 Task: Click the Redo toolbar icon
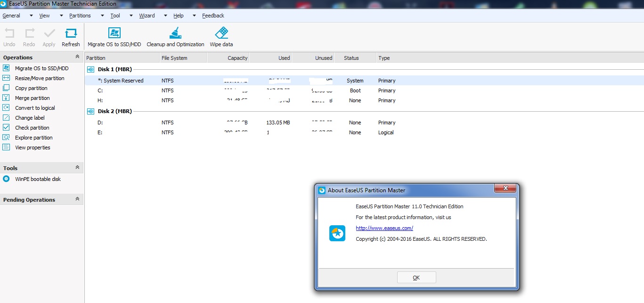[x=29, y=33]
